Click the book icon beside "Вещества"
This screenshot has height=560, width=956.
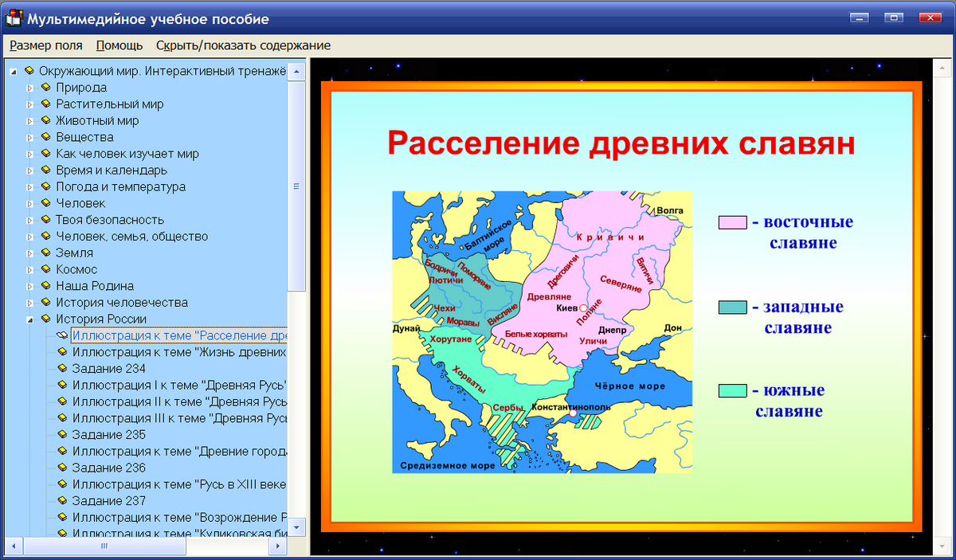point(45,137)
